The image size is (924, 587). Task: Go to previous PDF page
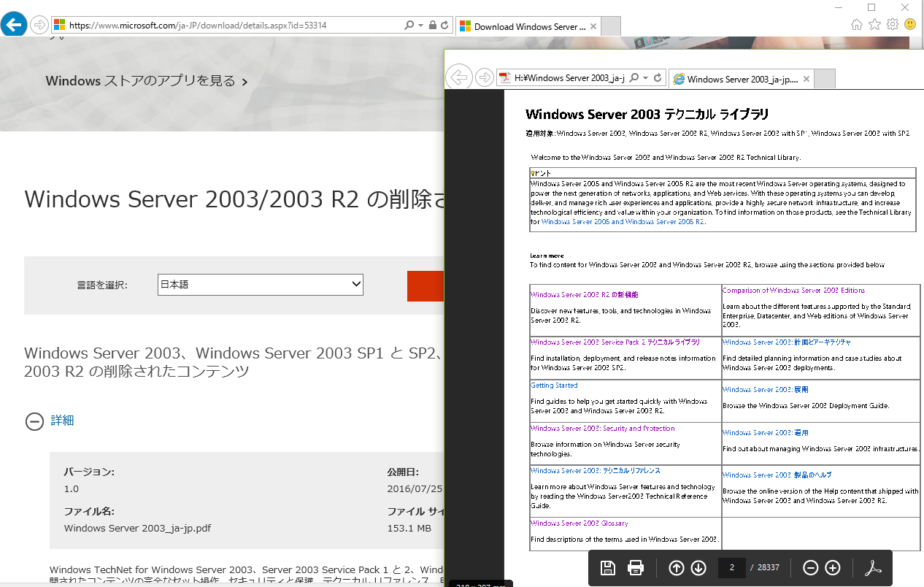tap(677, 568)
